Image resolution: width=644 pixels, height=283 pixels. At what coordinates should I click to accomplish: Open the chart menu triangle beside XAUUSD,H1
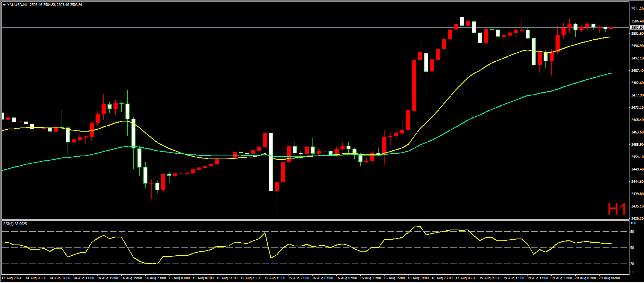tap(4, 5)
